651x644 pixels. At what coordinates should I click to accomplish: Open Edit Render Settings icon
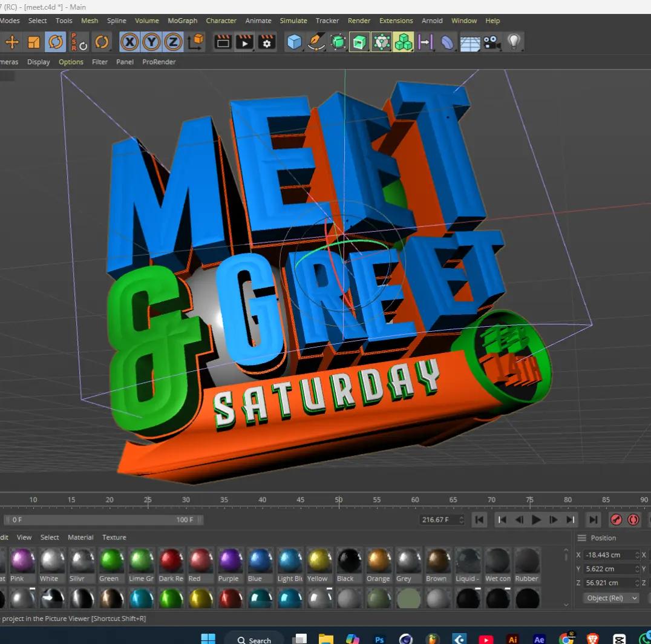point(267,42)
